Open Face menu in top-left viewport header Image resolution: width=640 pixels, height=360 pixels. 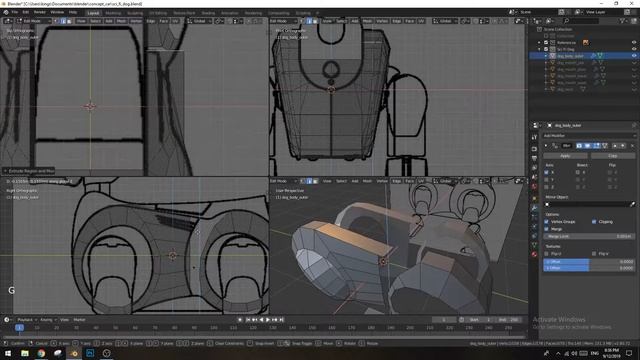[x=164, y=21]
